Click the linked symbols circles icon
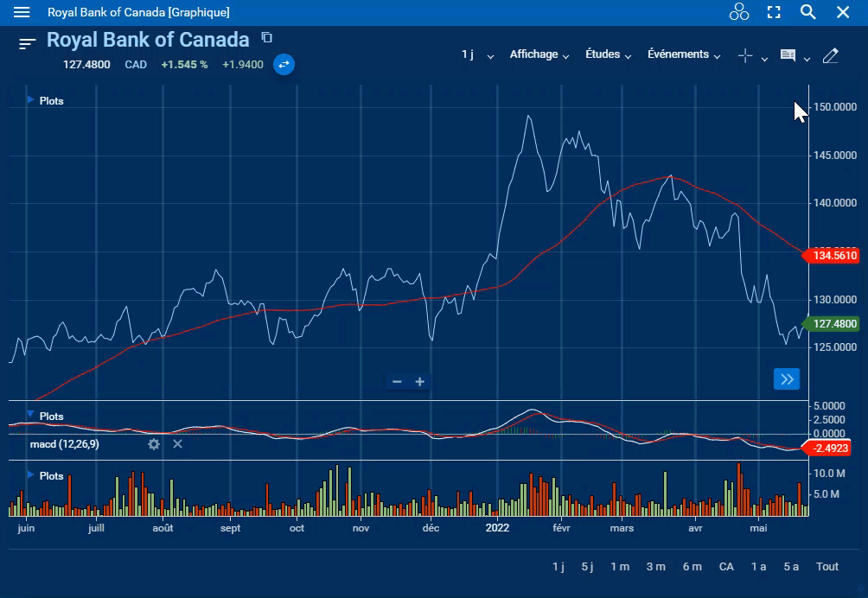The image size is (868, 598). tap(738, 12)
